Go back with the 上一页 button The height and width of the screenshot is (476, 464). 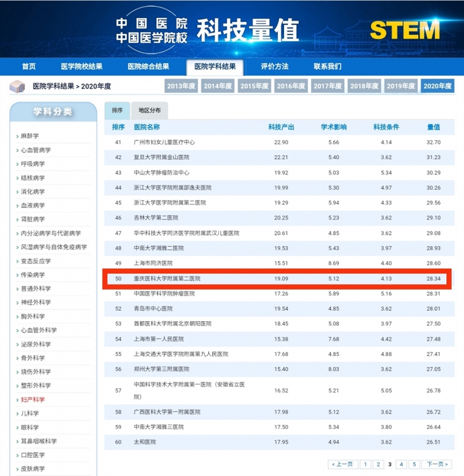[343, 464]
